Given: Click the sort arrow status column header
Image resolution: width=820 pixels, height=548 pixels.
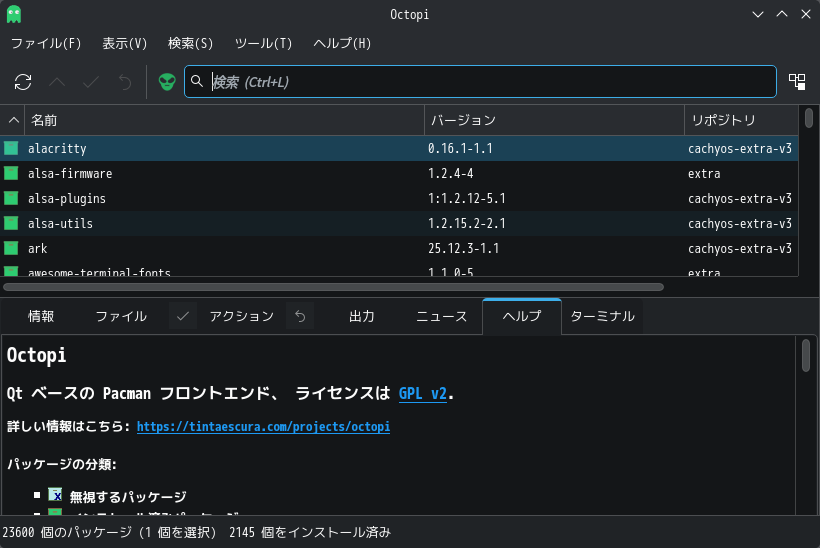Looking at the screenshot, I should tap(14, 120).
